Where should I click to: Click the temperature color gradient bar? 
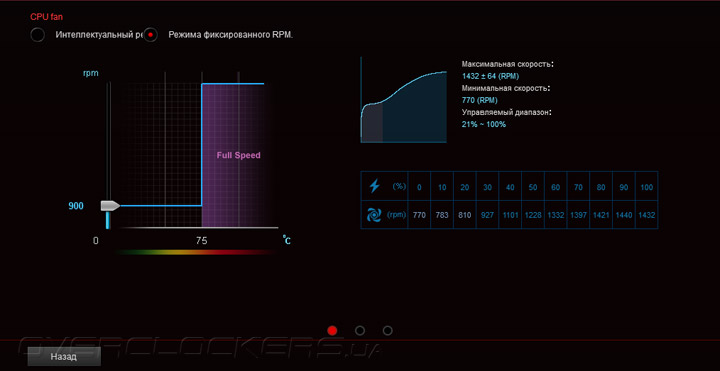point(195,252)
